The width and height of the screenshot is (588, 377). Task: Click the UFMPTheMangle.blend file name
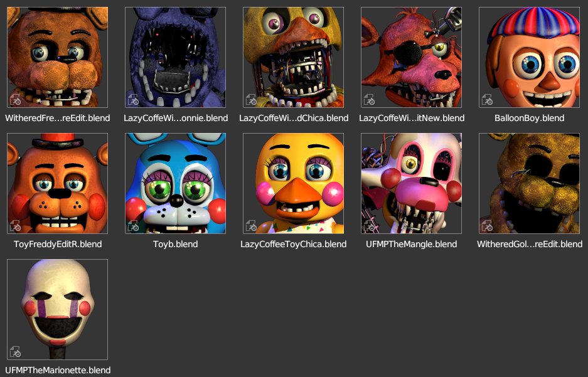coord(412,245)
